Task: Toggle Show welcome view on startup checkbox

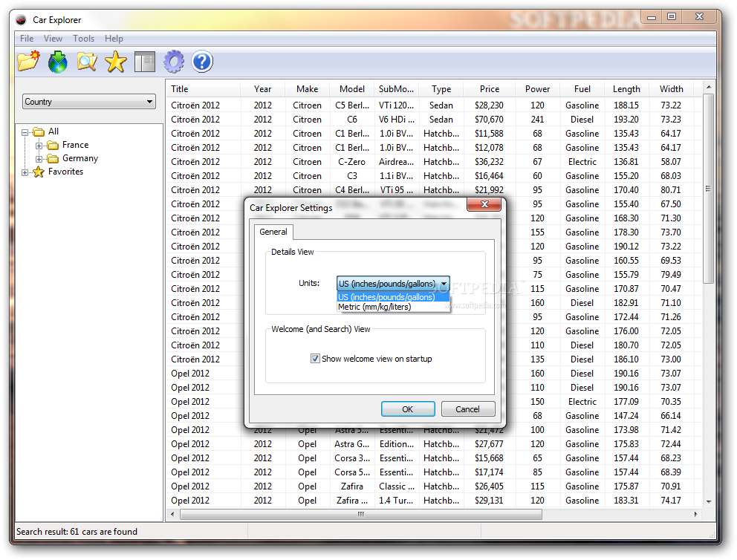Action: click(x=316, y=359)
